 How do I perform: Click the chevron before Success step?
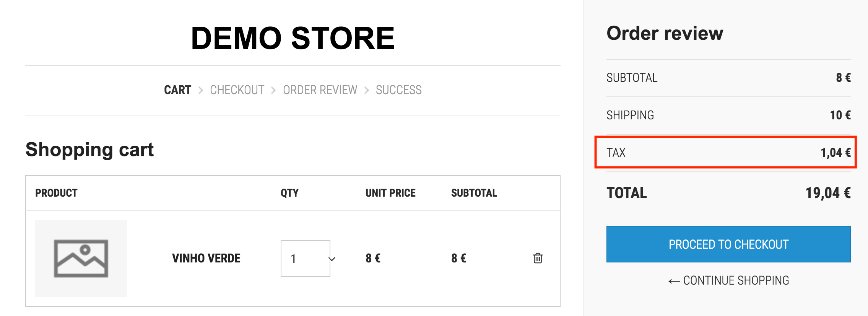(366, 90)
